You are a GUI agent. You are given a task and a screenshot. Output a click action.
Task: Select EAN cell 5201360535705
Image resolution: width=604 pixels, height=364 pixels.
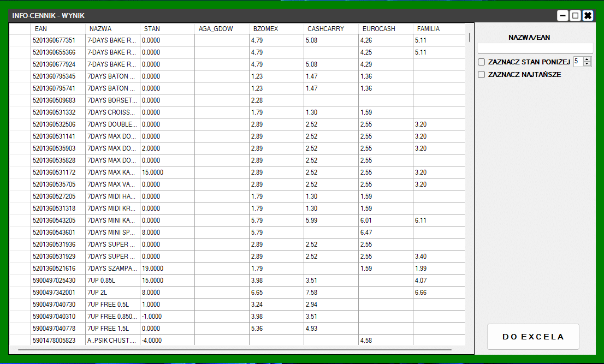(58, 184)
